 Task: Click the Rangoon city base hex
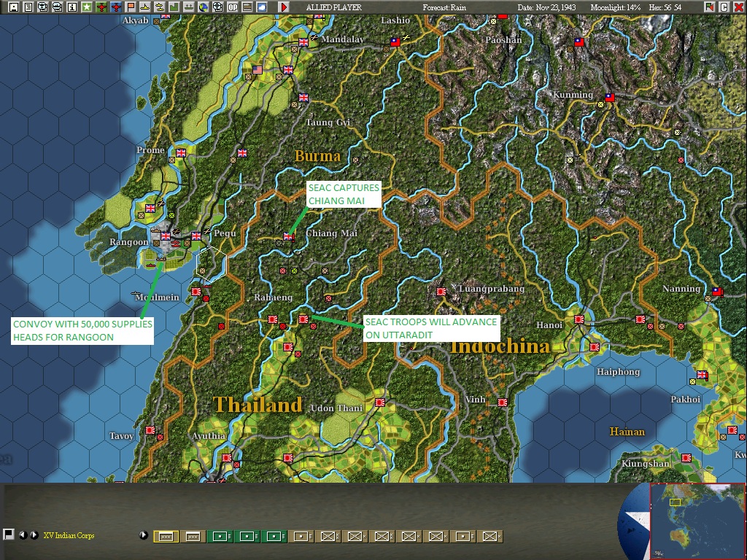click(x=166, y=236)
